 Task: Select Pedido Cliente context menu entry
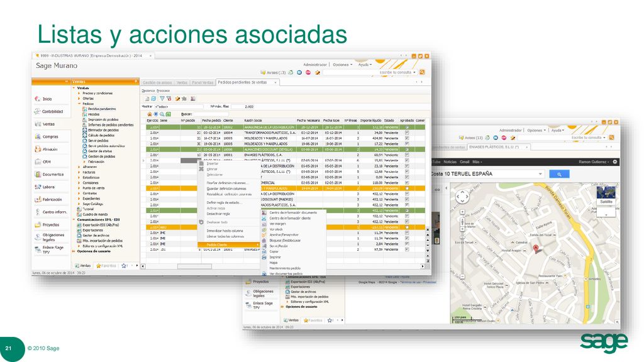point(229,244)
